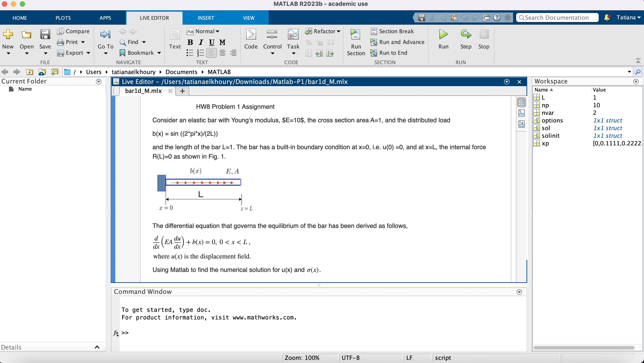Screen dimensions: 644x363
Task: Click the tatianaelkhoury path segment
Action: click(x=133, y=72)
